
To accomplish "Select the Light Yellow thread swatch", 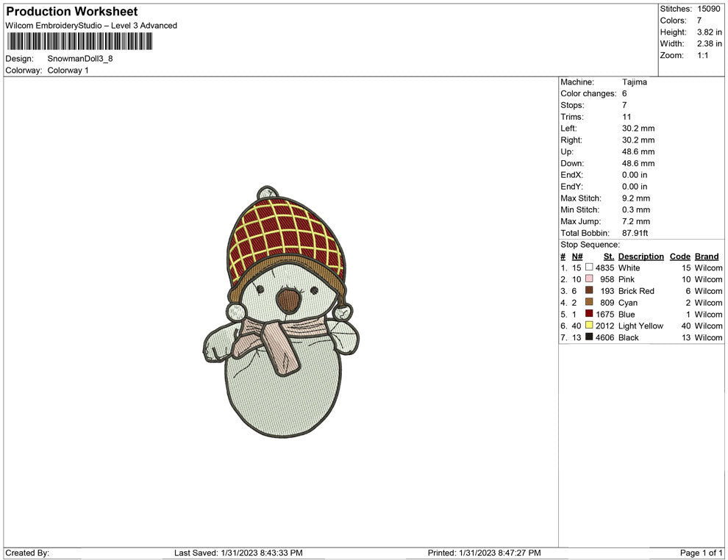I will tap(589, 326).
